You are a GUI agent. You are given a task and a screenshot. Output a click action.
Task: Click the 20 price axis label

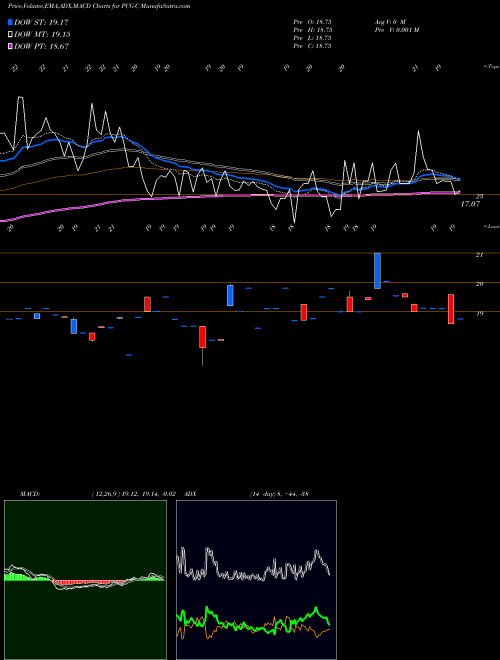[x=479, y=284]
